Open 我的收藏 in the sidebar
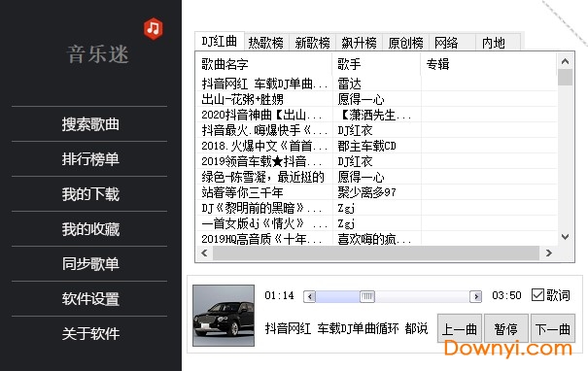The image size is (588, 371). [90, 229]
